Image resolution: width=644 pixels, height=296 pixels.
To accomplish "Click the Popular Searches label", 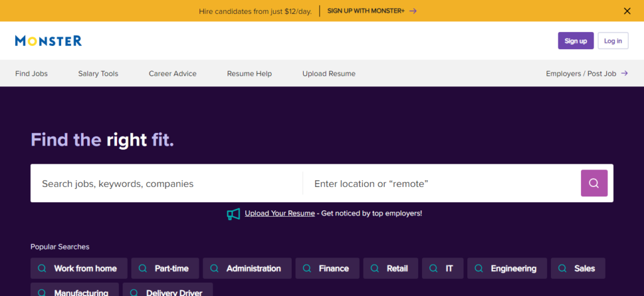I will [60, 247].
